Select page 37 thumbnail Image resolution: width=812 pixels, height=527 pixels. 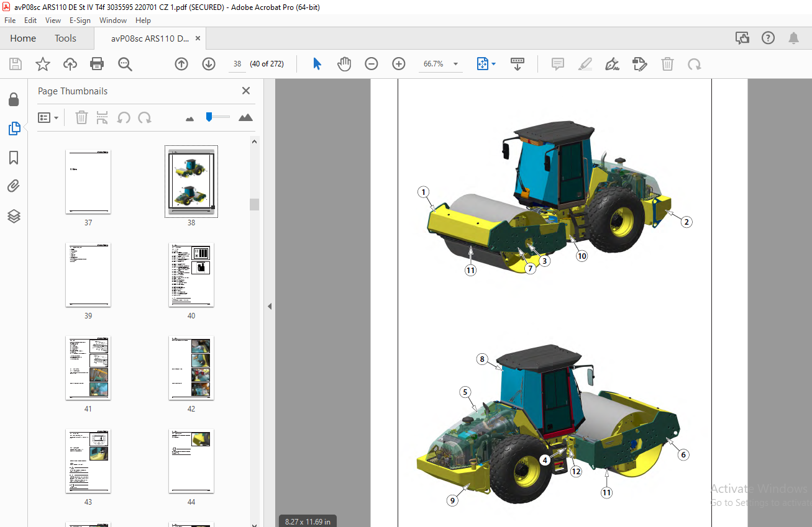click(88, 182)
